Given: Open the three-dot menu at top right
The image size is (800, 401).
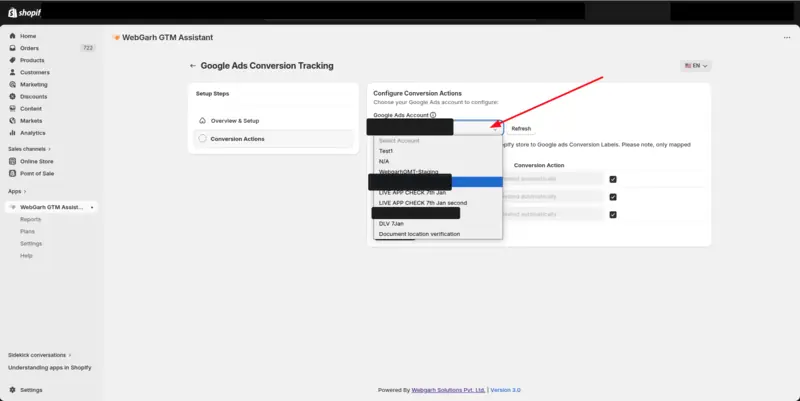Looking at the screenshot, I should pos(787,38).
